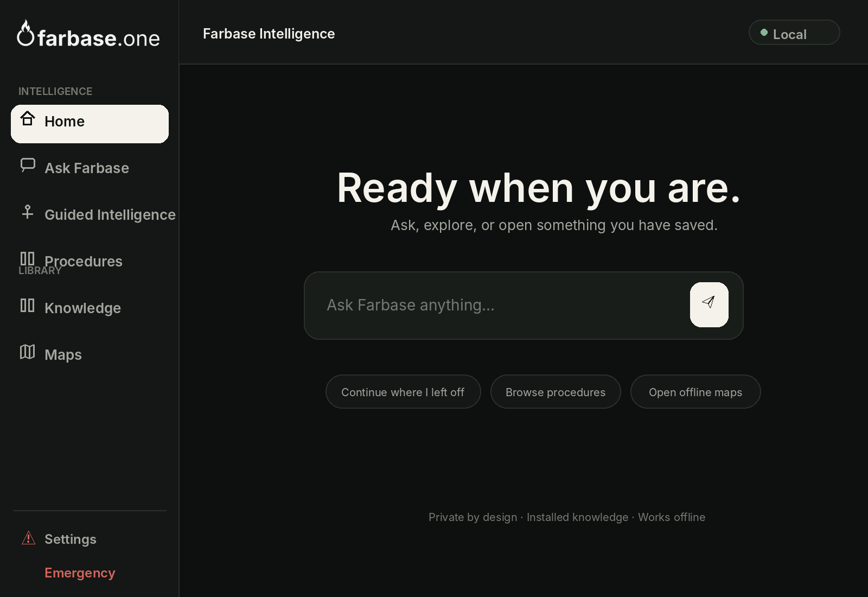868x597 pixels.
Task: Click the LIBRARY section label
Action: [40, 270]
